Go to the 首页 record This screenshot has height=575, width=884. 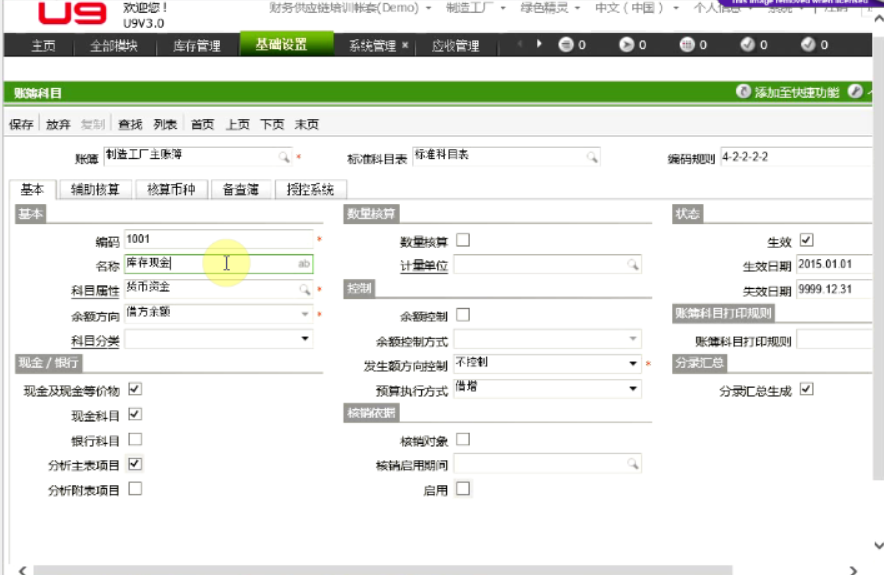coord(202,124)
